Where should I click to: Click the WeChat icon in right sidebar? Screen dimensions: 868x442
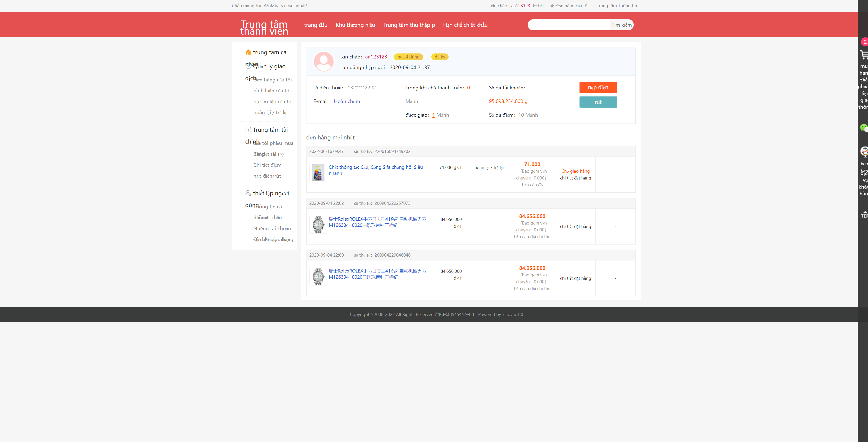864,128
